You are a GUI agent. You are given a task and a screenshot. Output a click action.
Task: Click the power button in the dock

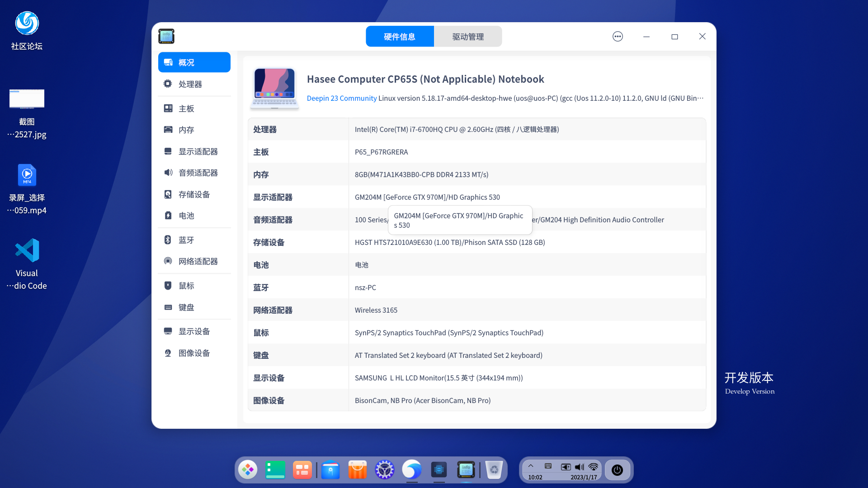617,470
